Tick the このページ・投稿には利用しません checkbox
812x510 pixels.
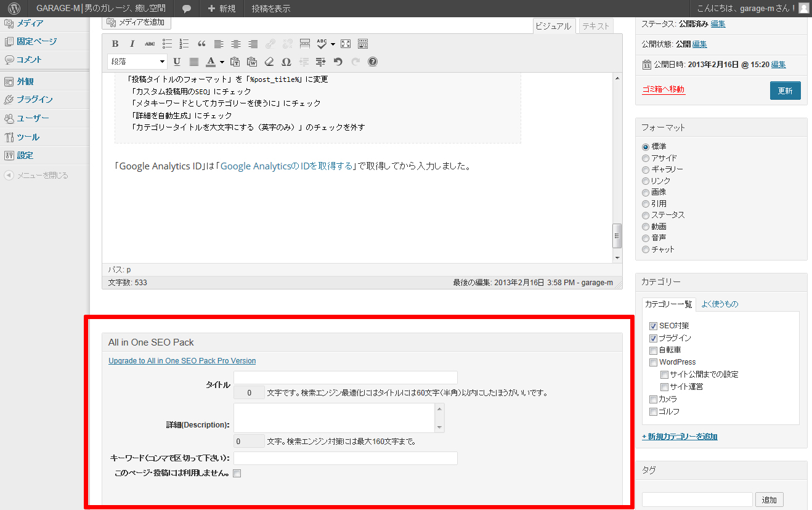pyautogui.click(x=237, y=474)
